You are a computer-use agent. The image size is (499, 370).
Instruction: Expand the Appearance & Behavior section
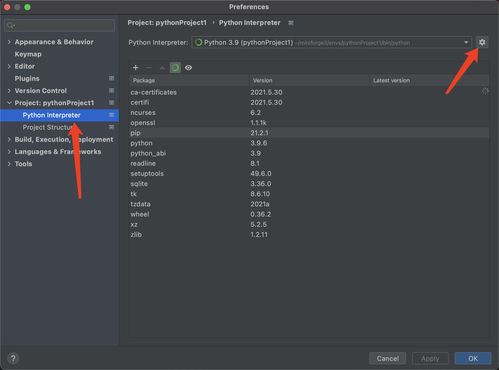(9, 42)
